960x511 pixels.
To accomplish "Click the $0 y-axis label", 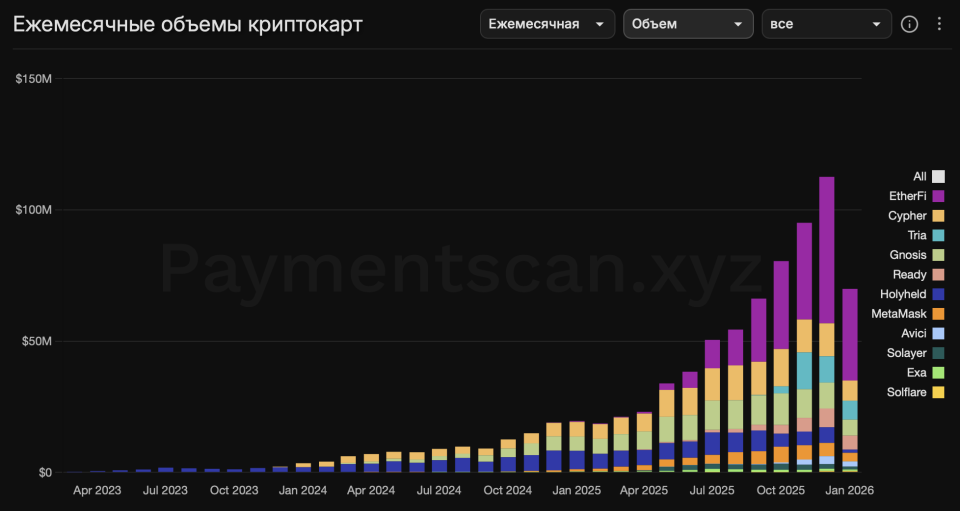I will [45, 472].
